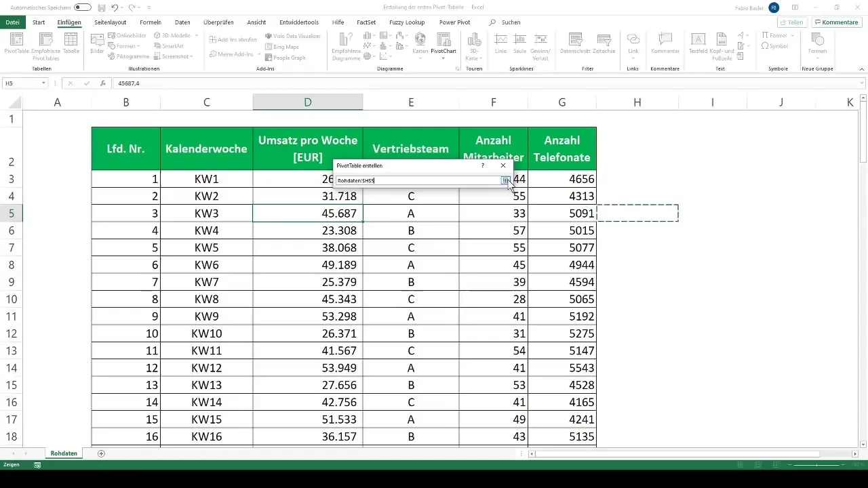
Task: Click the range input field showing Rohdaten!$H$5
Action: (418, 180)
